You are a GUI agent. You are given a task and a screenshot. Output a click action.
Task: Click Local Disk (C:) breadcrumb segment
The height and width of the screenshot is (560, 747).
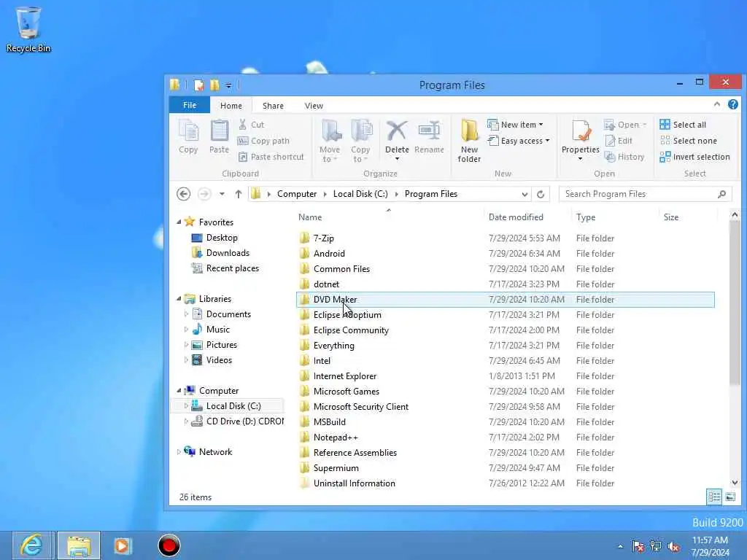click(x=360, y=194)
